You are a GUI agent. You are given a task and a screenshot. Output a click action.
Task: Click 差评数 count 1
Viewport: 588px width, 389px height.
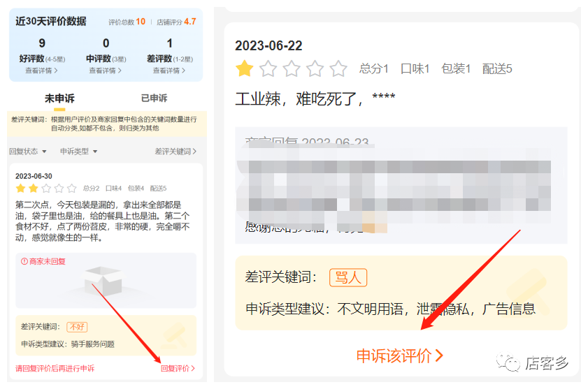coord(169,43)
